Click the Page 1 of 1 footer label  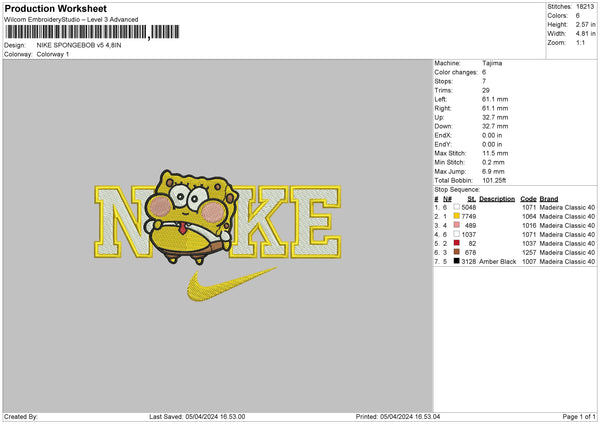click(579, 417)
